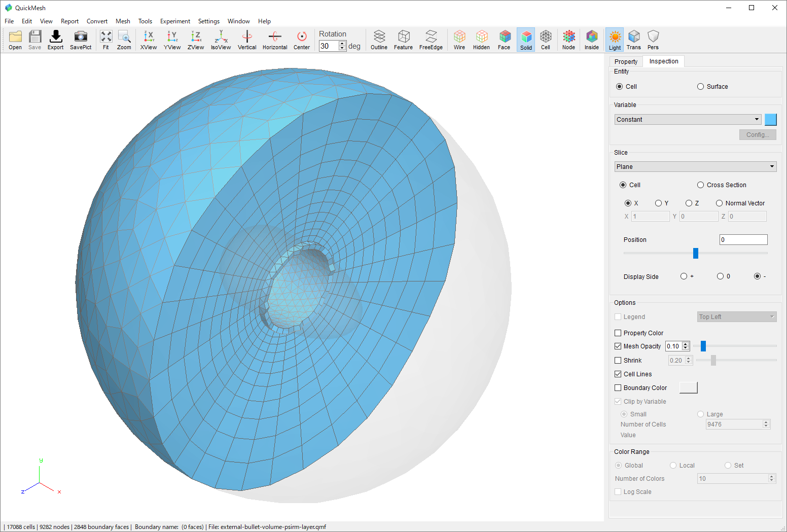
Task: Open the Variable dropdown showing Constant
Action: pos(688,120)
